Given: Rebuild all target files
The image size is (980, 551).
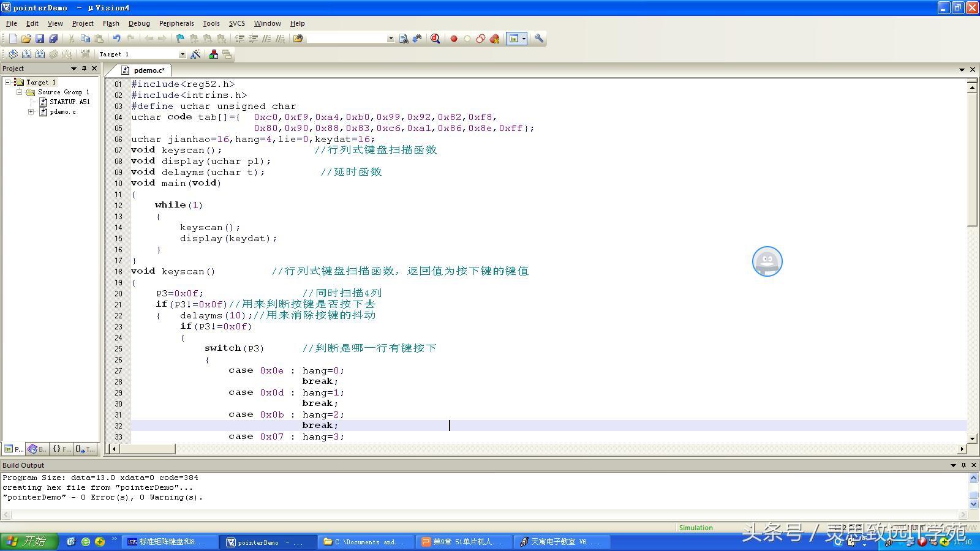Looking at the screenshot, I should point(40,54).
